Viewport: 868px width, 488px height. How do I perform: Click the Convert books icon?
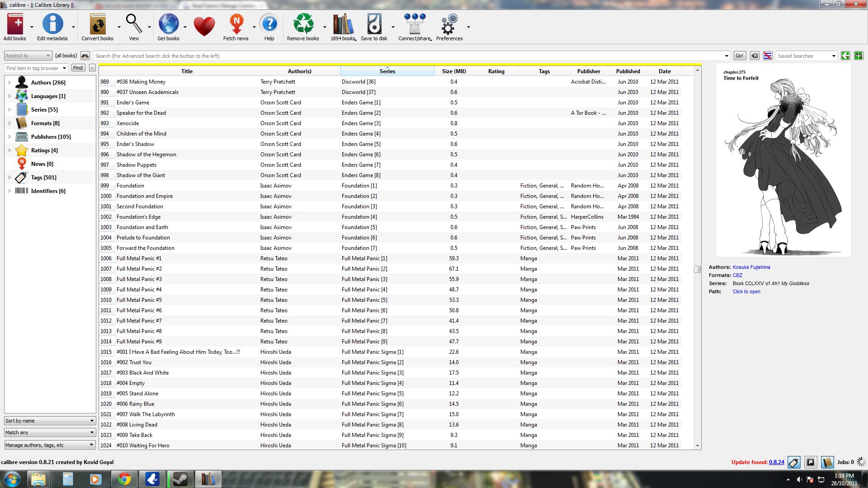[x=97, y=25]
